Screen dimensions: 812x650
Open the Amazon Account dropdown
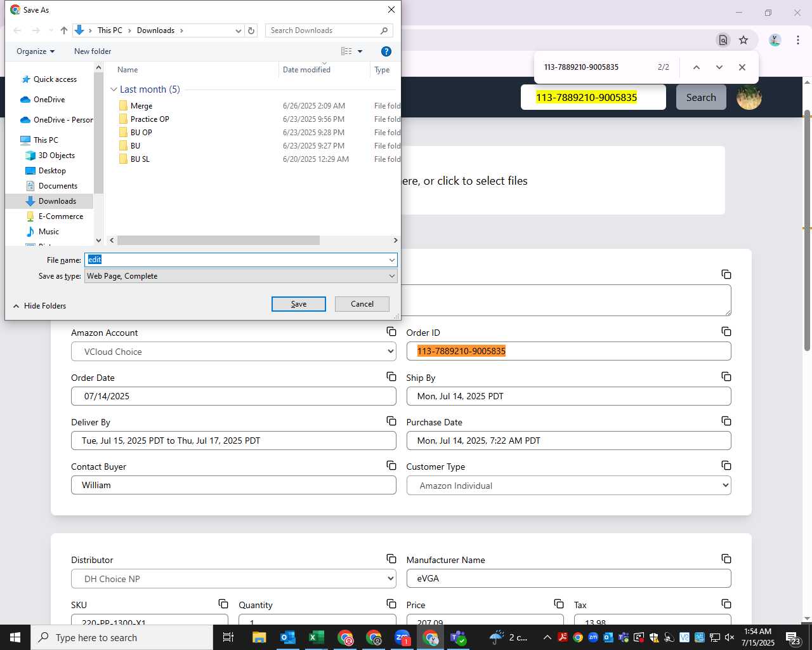click(x=233, y=352)
